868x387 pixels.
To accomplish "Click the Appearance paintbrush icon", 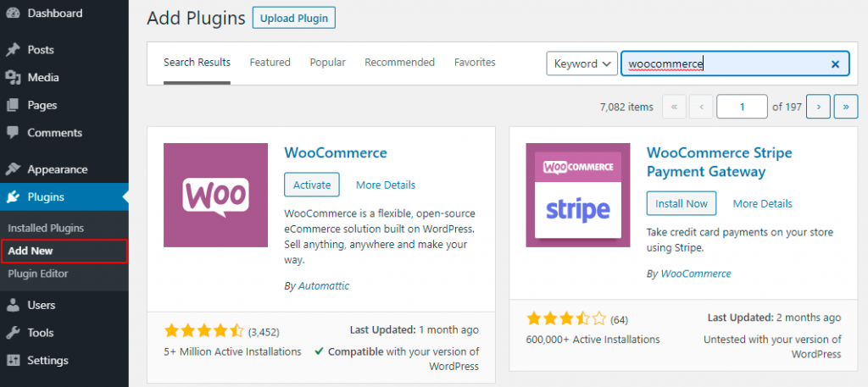I will [13, 169].
